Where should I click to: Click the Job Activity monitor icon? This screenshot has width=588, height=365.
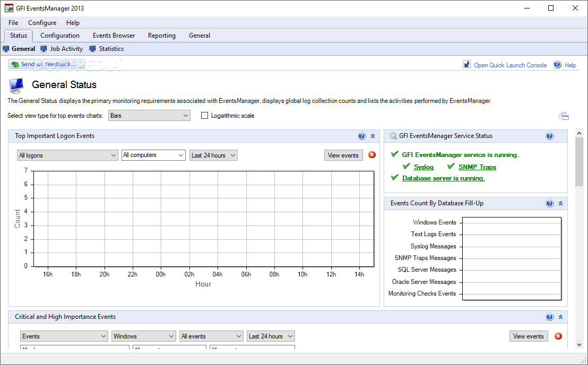point(44,49)
